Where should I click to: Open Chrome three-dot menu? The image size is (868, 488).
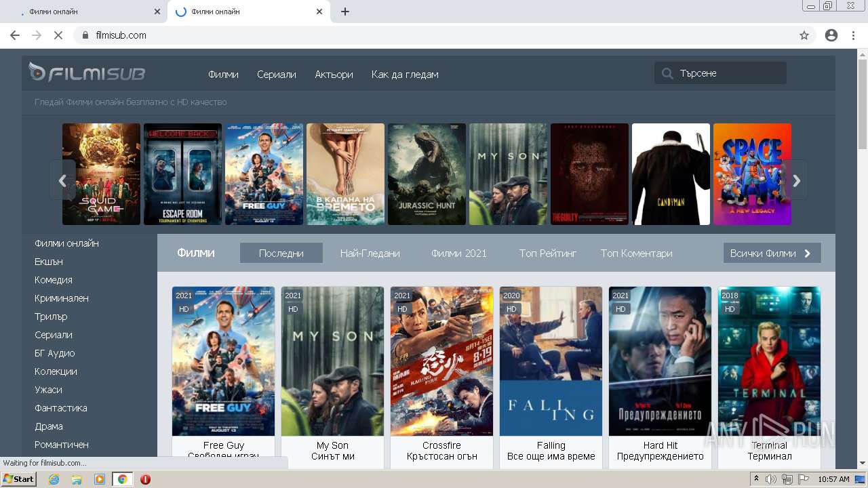tap(854, 35)
